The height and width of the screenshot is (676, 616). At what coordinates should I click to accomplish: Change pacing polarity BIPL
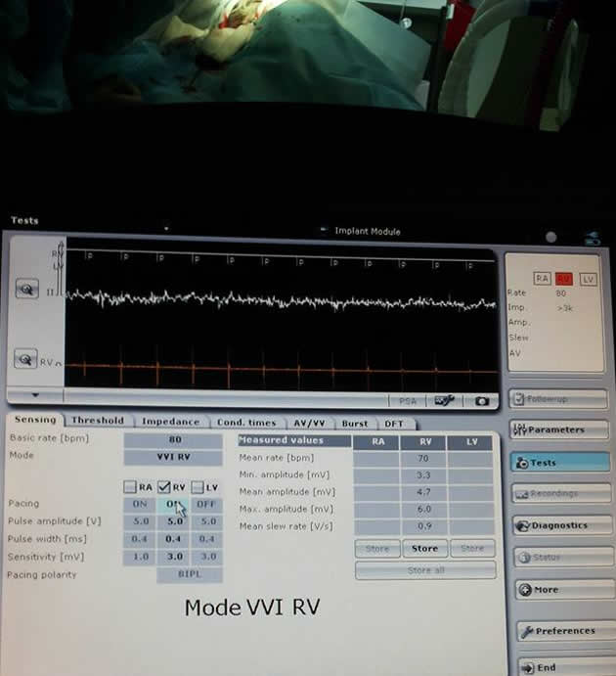190,574
